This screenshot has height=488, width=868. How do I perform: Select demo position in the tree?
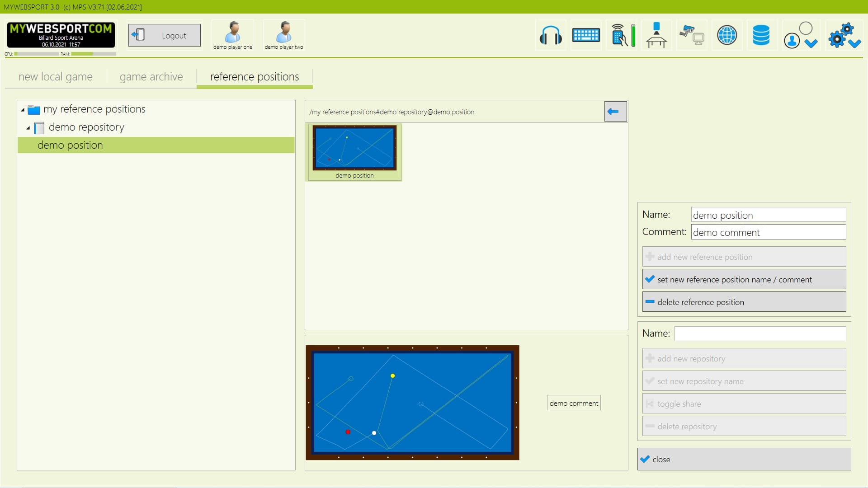[x=156, y=145]
